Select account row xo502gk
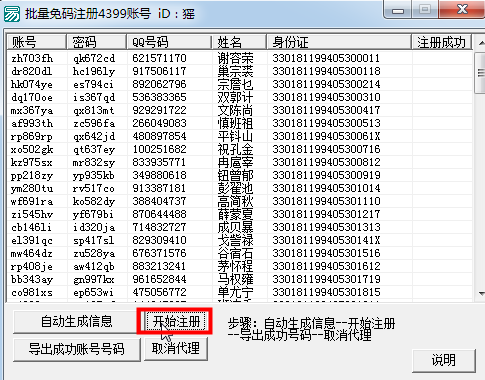 click(239, 149)
